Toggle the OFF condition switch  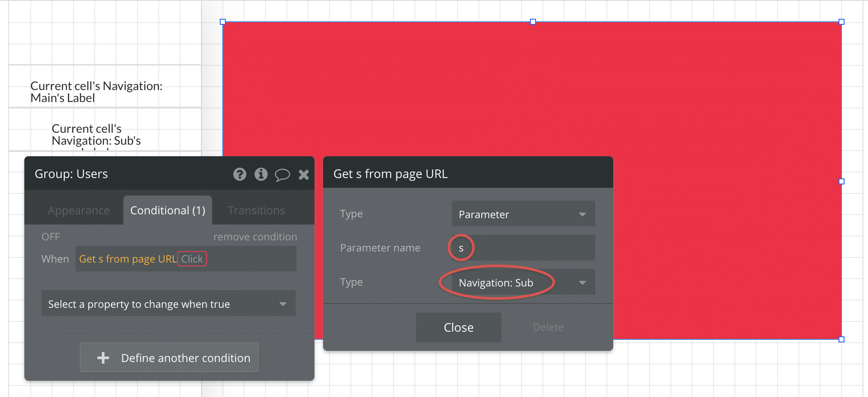pos(51,237)
